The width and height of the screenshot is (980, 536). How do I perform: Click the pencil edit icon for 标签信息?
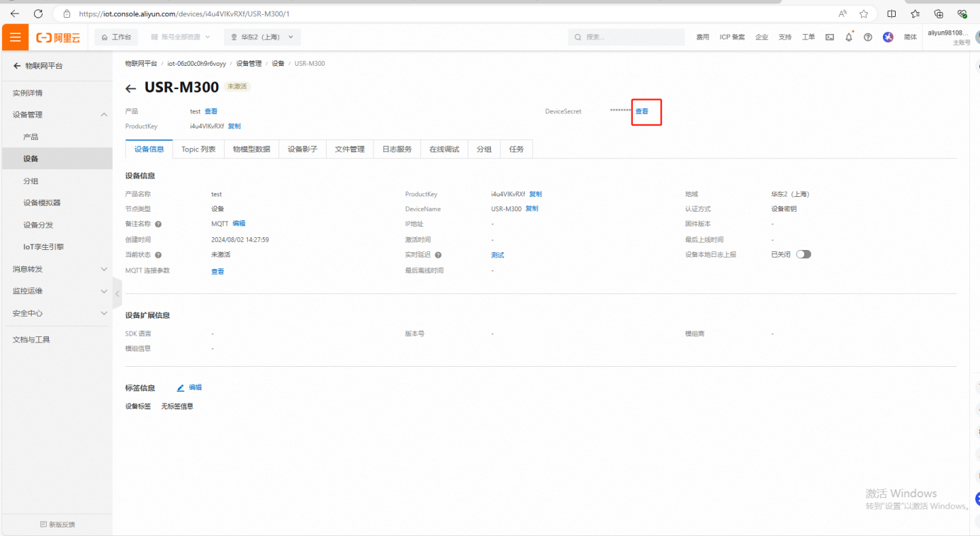pyautogui.click(x=181, y=388)
